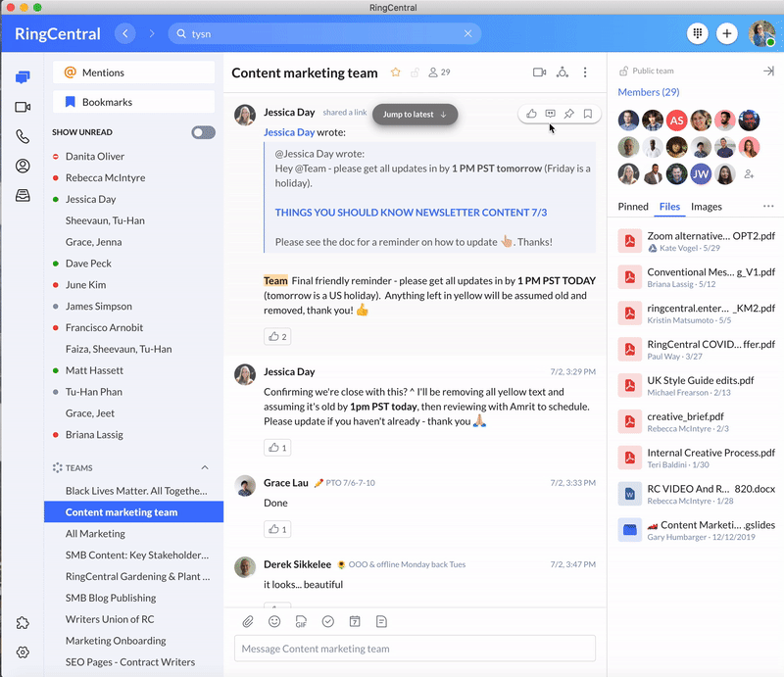Screen dimensions: 784x677
Task: Toggle the Show Unread switch
Action: (x=203, y=132)
